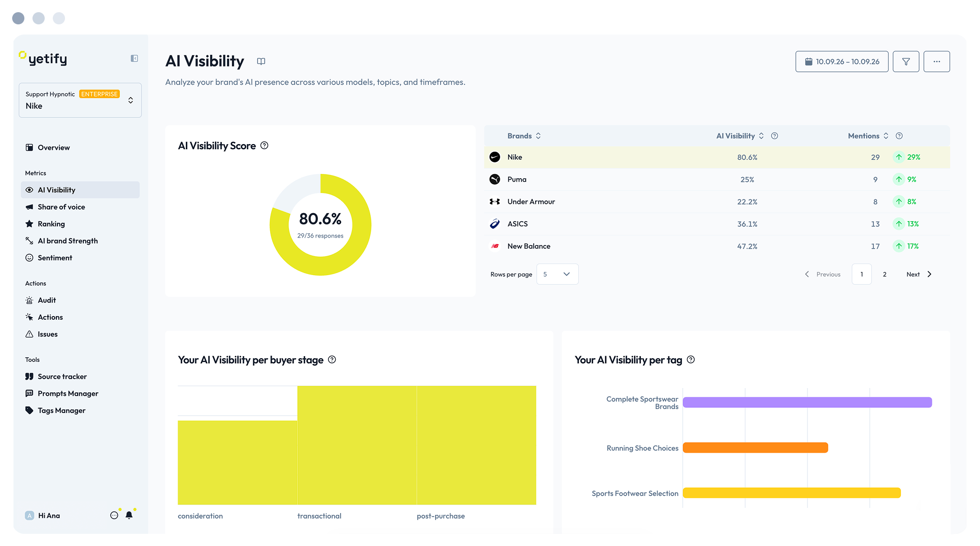Open the documentation book icon beside AI Visibility
Image resolution: width=980 pixels, height=546 pixels.
[x=261, y=61]
